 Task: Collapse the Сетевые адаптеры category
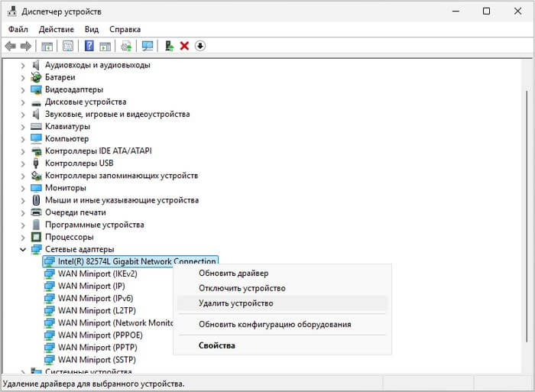23,249
